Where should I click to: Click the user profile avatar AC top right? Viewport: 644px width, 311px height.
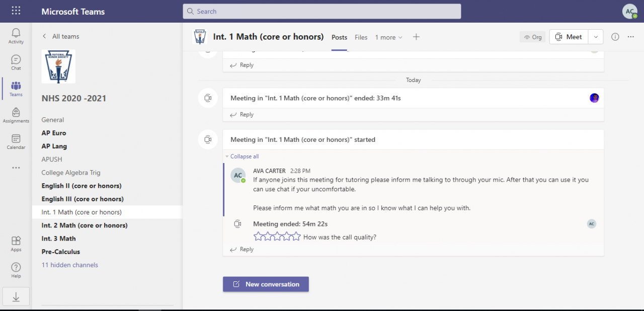[x=630, y=11]
